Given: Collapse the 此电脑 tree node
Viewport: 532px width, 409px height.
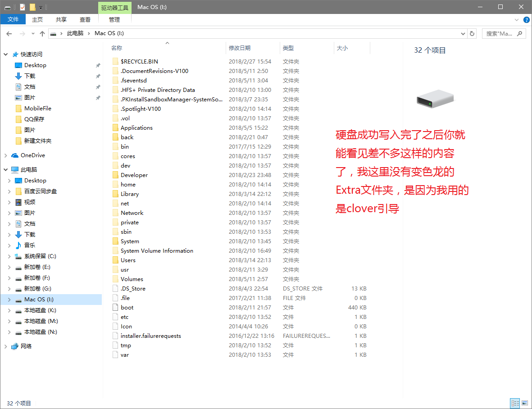Looking at the screenshot, I should point(6,169).
